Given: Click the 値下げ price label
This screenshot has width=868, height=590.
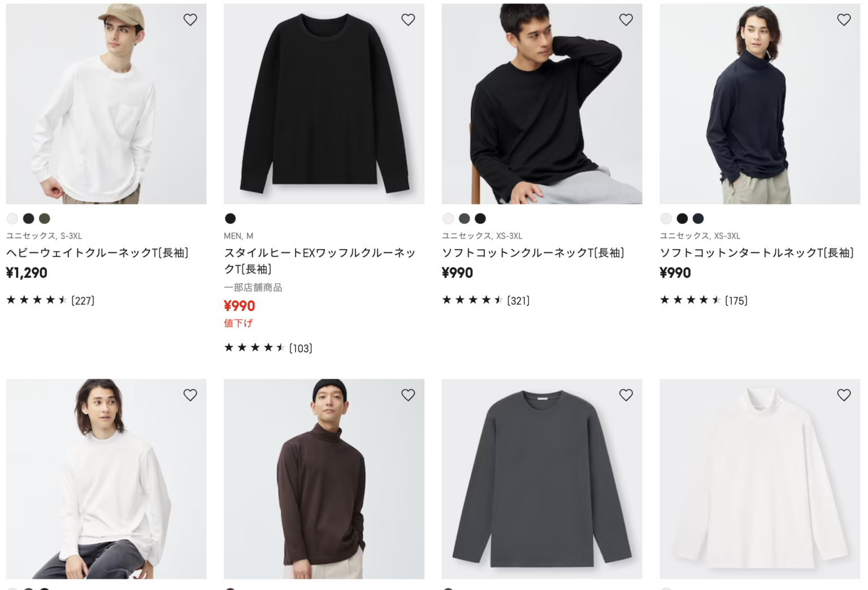Looking at the screenshot, I should 238,323.
